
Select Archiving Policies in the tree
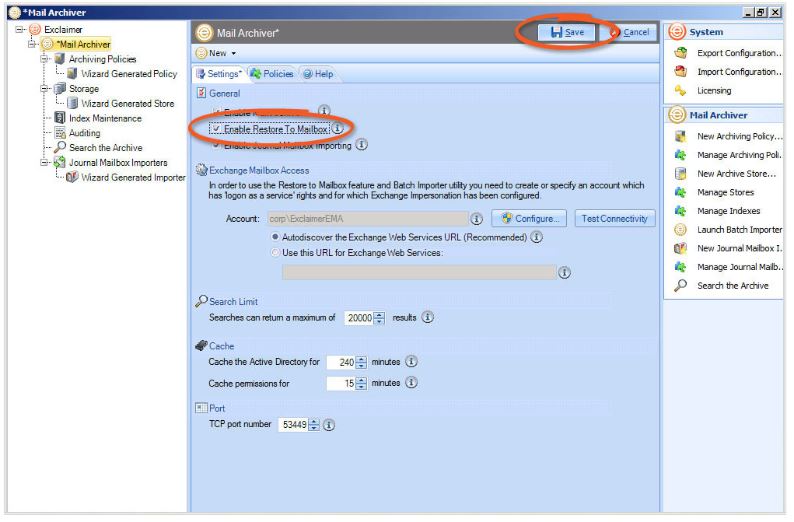(102, 59)
